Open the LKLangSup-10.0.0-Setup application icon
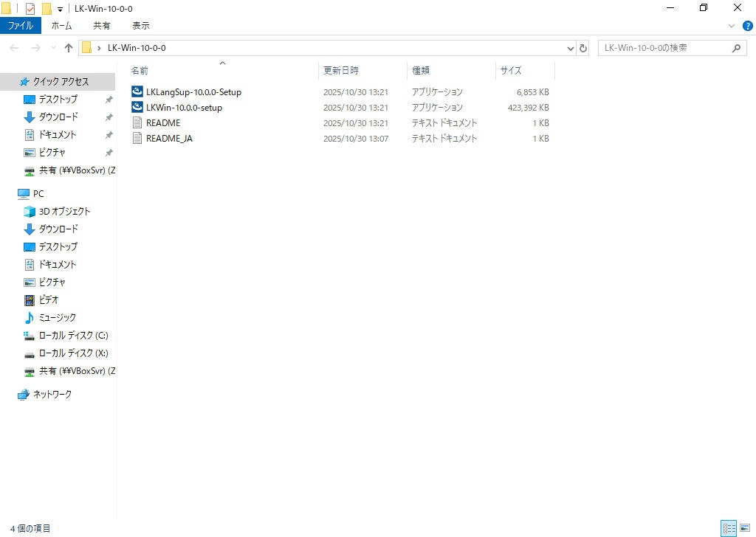The image size is (756, 537). (x=137, y=92)
